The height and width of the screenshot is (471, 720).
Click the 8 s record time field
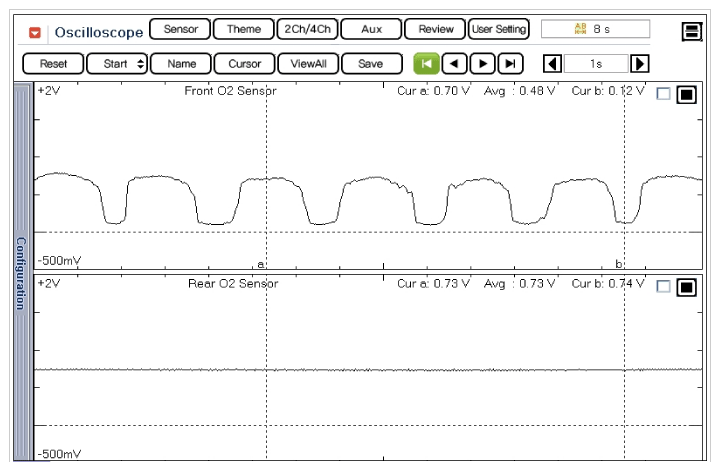pyautogui.click(x=595, y=30)
